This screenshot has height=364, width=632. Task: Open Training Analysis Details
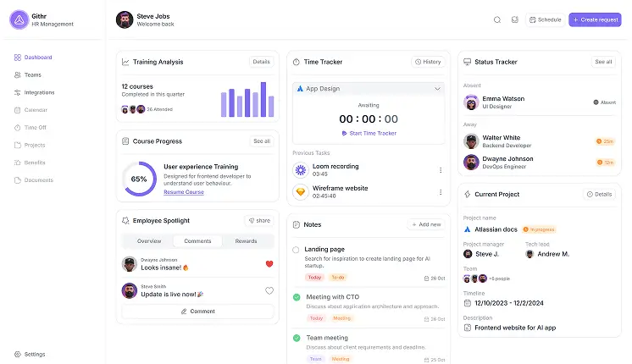click(261, 62)
